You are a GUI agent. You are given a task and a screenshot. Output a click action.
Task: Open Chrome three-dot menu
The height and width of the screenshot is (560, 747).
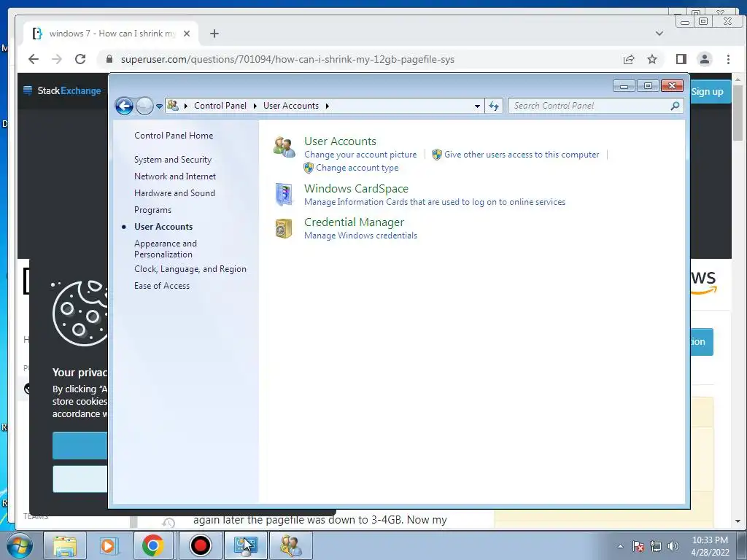click(x=728, y=59)
